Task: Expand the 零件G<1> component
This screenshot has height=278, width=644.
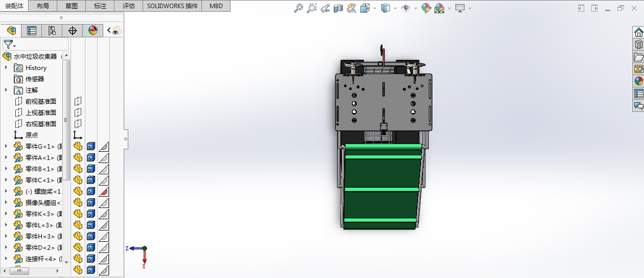Action: 6,146
